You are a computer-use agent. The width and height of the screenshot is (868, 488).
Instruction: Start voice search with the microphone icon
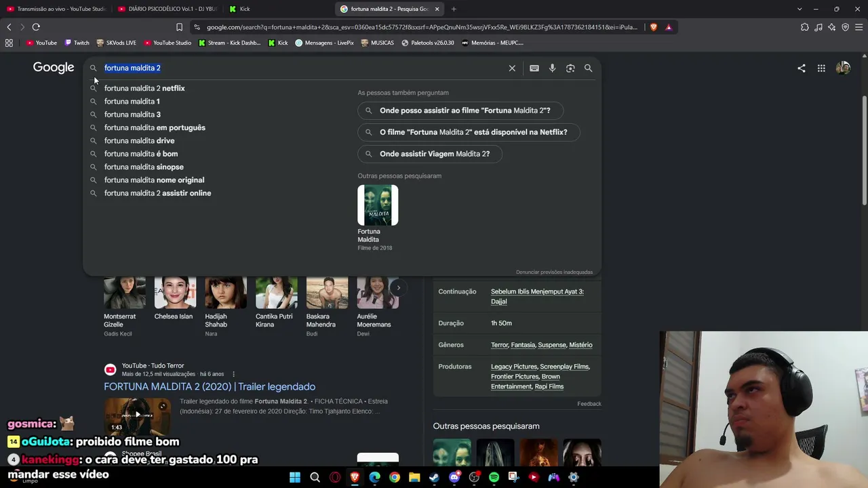552,68
